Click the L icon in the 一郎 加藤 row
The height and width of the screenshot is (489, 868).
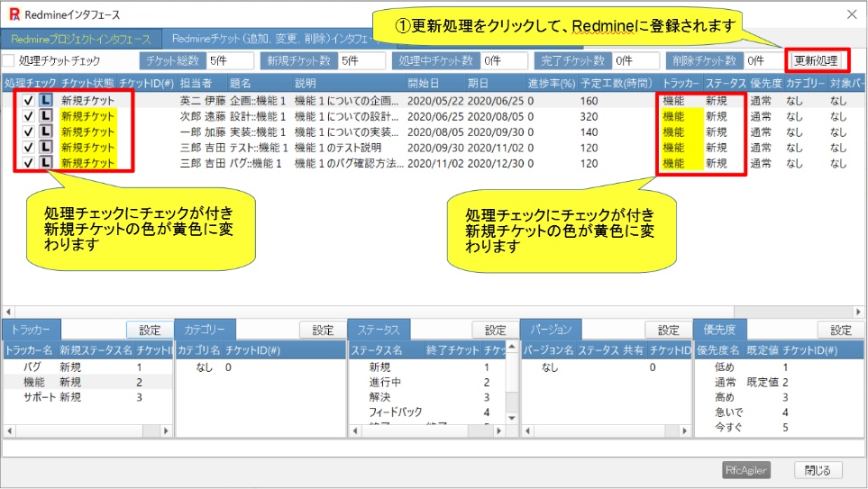coord(45,131)
